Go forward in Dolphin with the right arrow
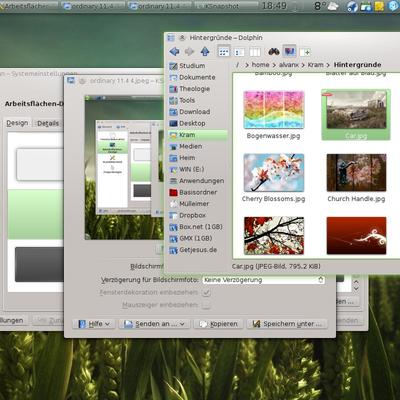 pyautogui.click(x=189, y=52)
